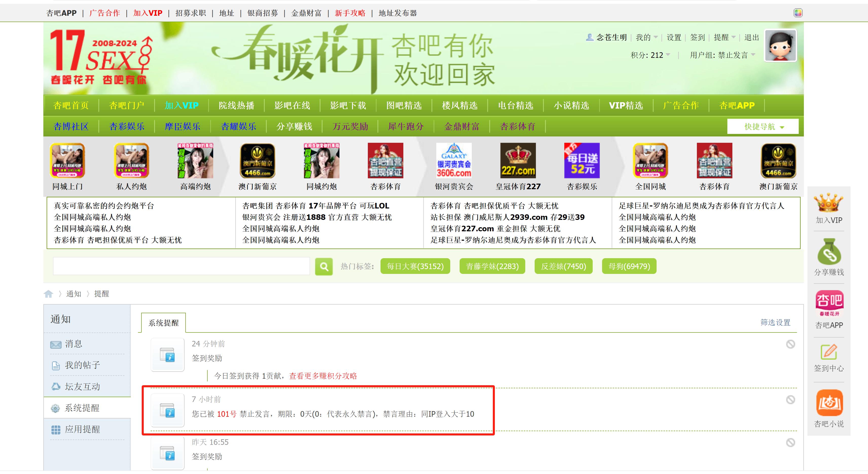
Task: Open the 每日送52元 杏彩娱乐 thumbnail
Action: 582,161
